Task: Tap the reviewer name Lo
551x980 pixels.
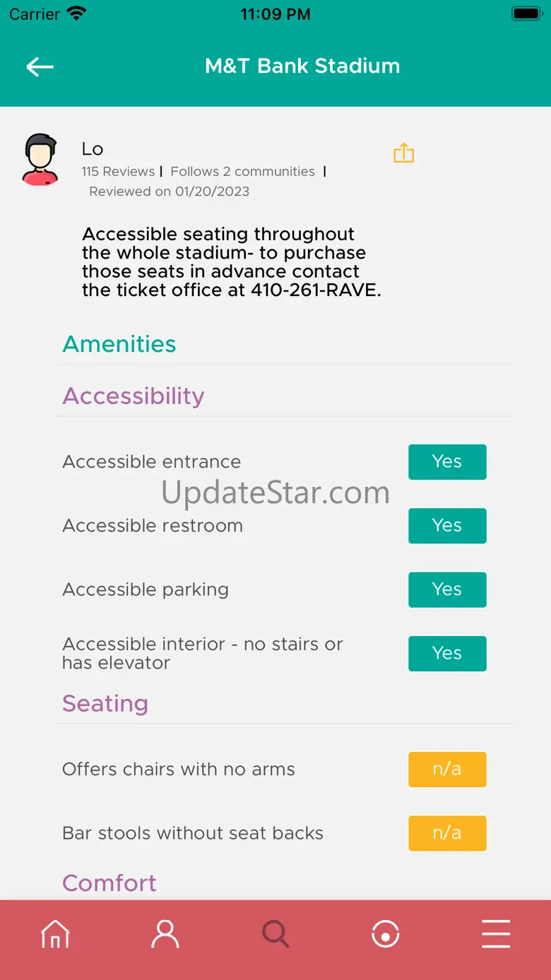Action: [x=93, y=149]
